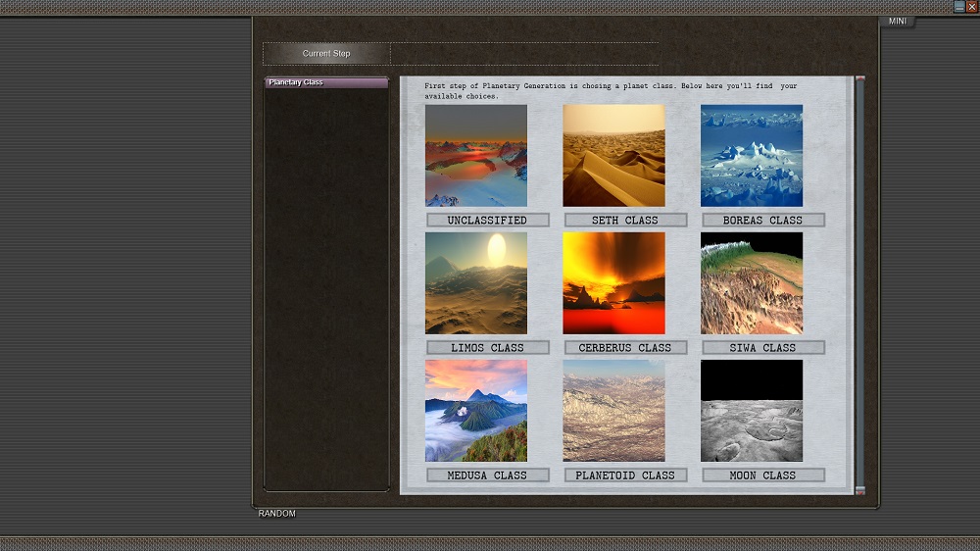Image resolution: width=980 pixels, height=551 pixels.
Task: Click the scrollbar down arrow
Action: pyautogui.click(x=860, y=491)
